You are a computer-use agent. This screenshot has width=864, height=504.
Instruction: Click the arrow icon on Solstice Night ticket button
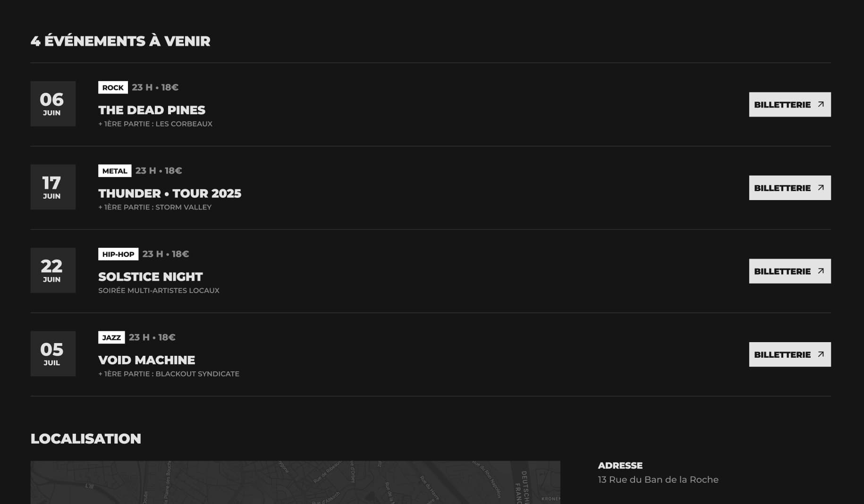point(821,271)
